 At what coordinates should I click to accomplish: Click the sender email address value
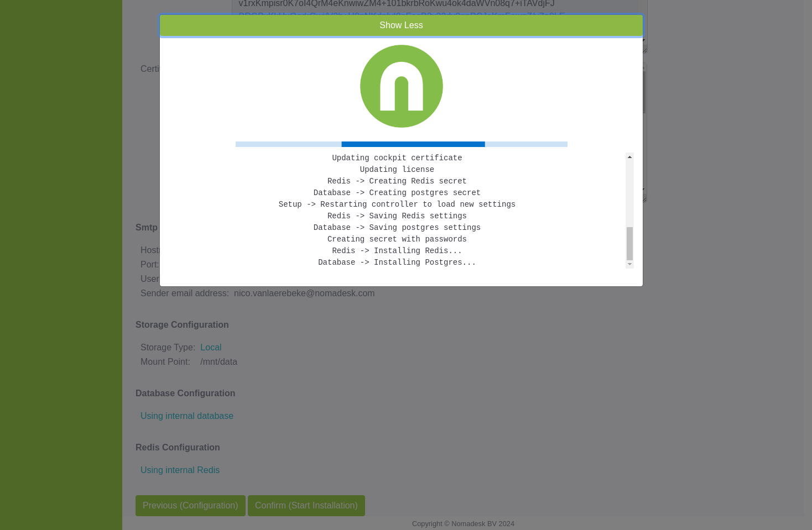[x=304, y=293]
